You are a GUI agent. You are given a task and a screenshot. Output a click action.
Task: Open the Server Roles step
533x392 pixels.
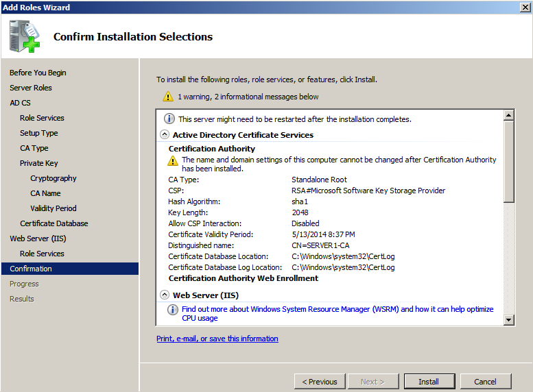(x=31, y=88)
